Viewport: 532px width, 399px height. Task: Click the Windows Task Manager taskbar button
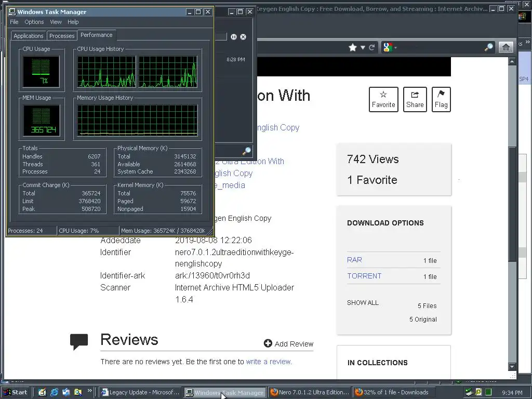click(x=225, y=393)
